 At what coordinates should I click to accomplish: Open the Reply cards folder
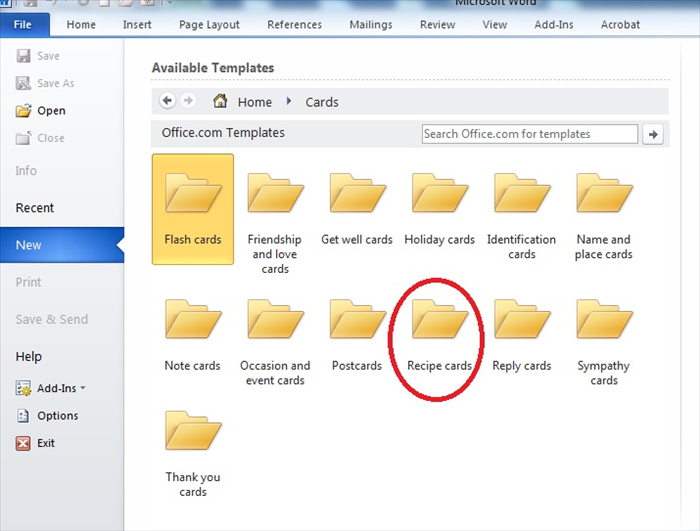[521, 335]
